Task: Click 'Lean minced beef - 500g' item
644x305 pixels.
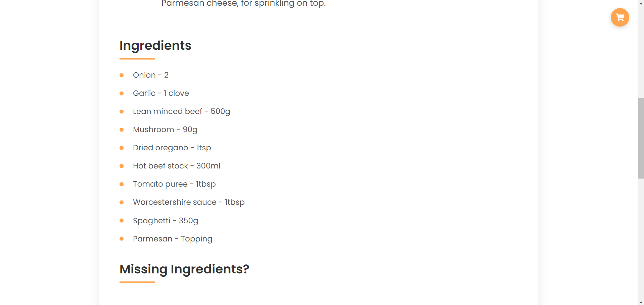Action: click(181, 111)
